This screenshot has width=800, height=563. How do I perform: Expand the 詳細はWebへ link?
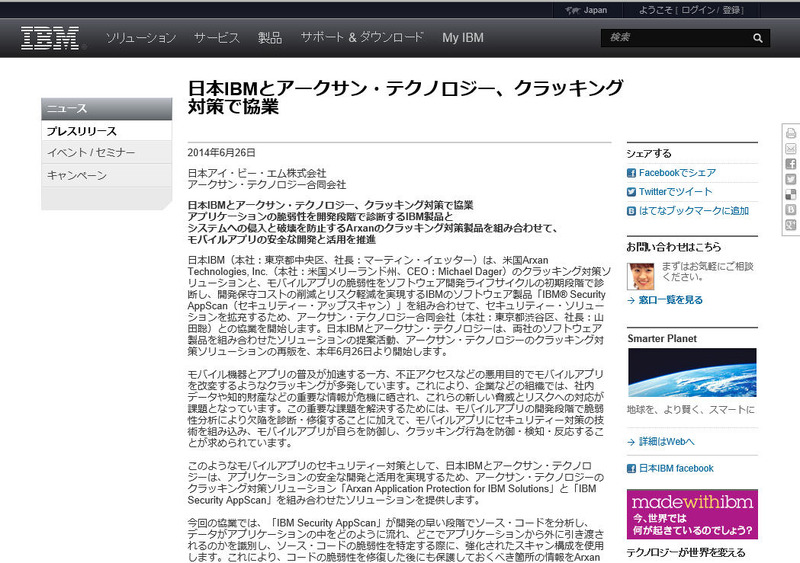[667, 441]
